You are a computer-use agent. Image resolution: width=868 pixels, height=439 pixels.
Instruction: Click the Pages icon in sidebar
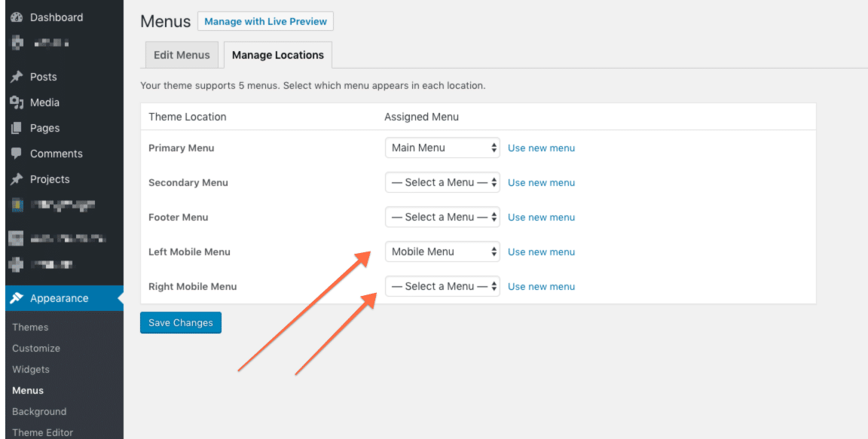tap(17, 128)
